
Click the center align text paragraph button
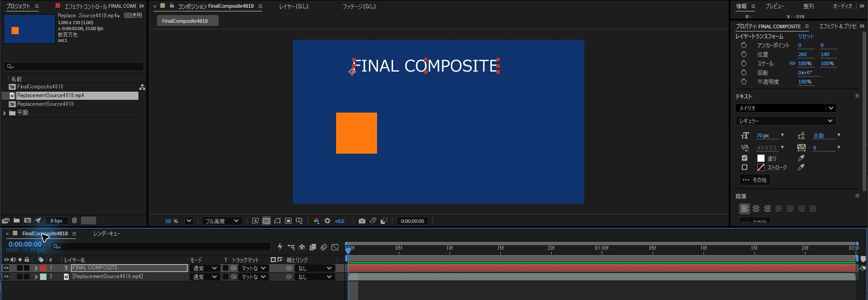tap(756, 209)
